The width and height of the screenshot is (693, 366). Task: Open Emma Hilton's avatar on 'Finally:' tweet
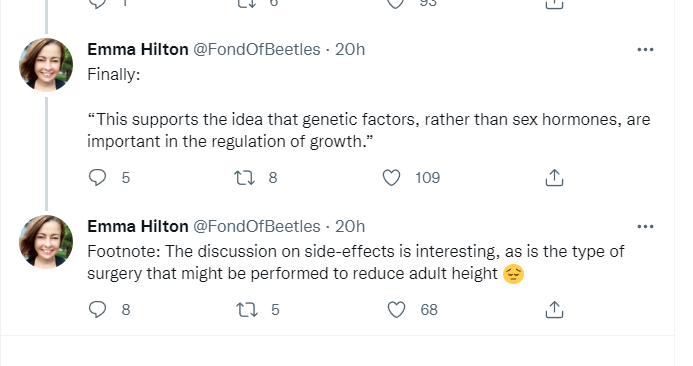[x=46, y=65]
